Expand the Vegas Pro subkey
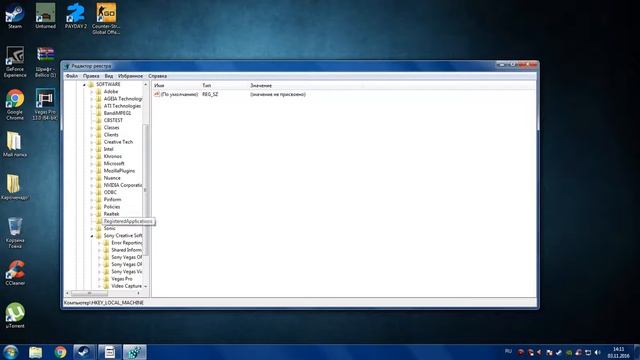Image resolution: width=640 pixels, height=360 pixels. pos(99,279)
